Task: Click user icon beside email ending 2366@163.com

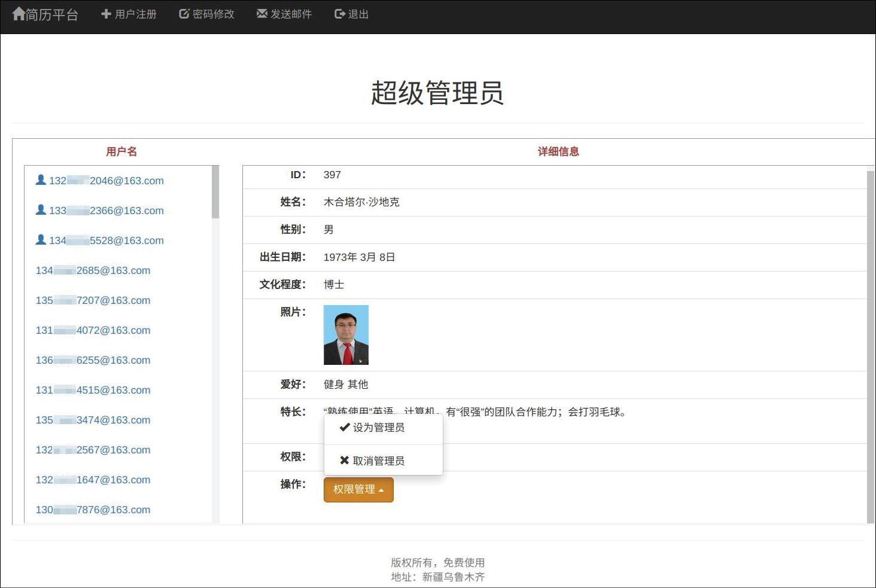Action: [41, 210]
